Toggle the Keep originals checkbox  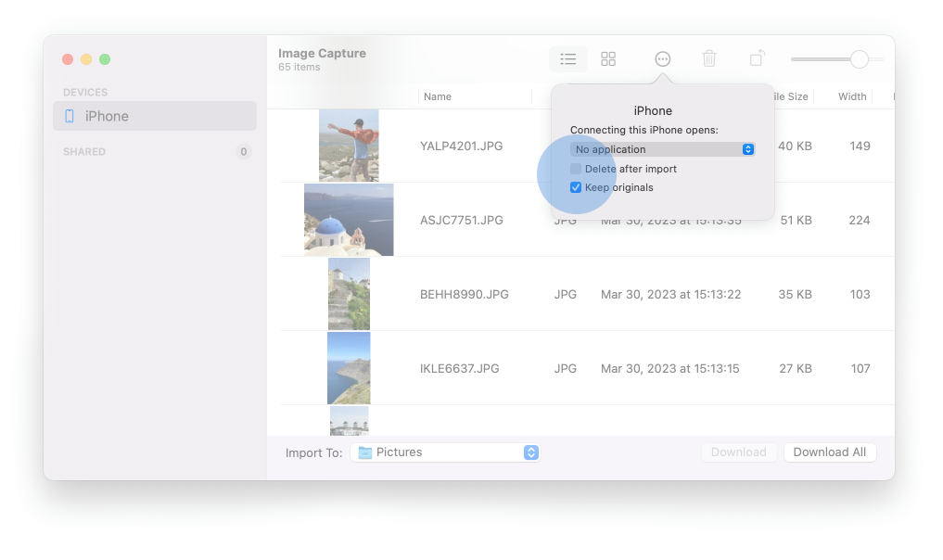[576, 187]
